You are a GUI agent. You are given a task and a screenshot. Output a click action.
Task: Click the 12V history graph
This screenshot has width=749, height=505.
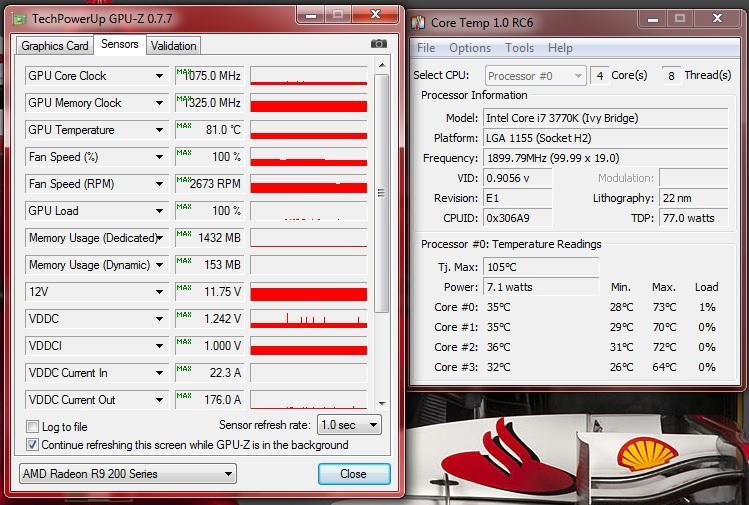pos(309,292)
